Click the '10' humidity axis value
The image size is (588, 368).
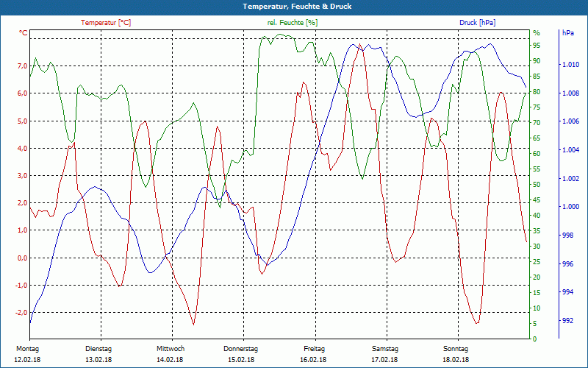[537, 308]
